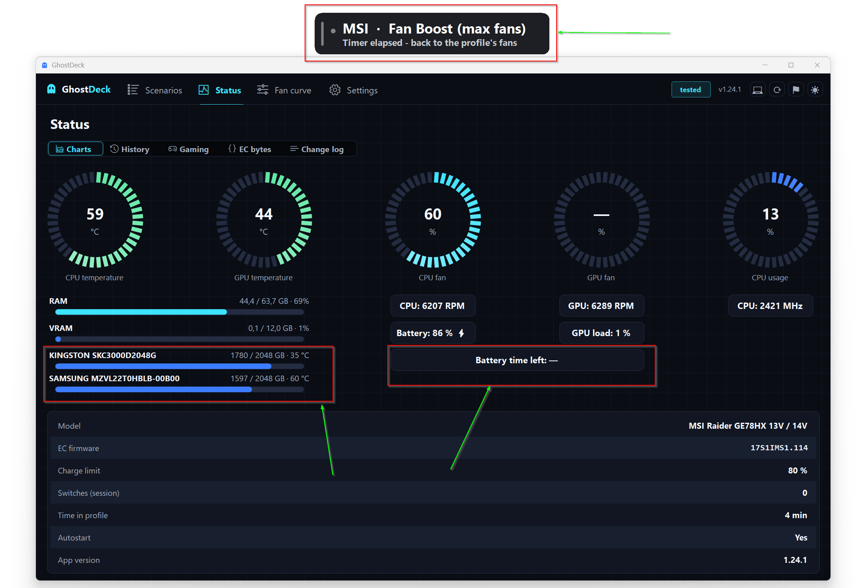Click the Time in profile row

(433, 515)
